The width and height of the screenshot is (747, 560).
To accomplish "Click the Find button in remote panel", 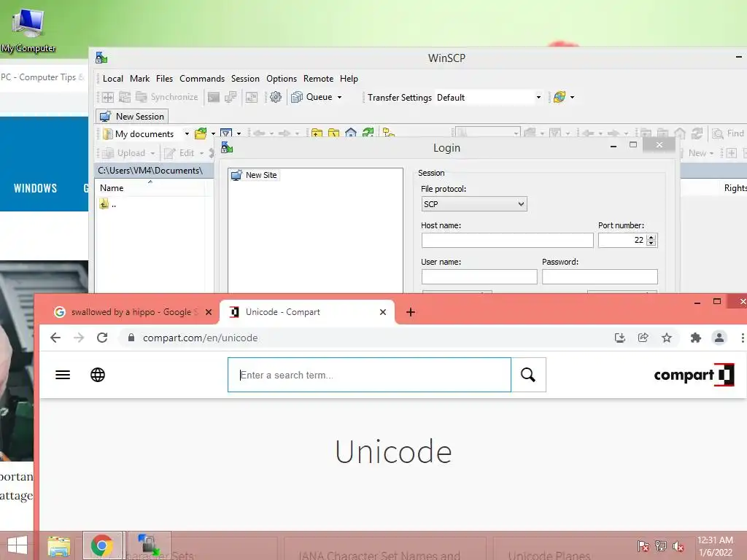I will (x=728, y=134).
